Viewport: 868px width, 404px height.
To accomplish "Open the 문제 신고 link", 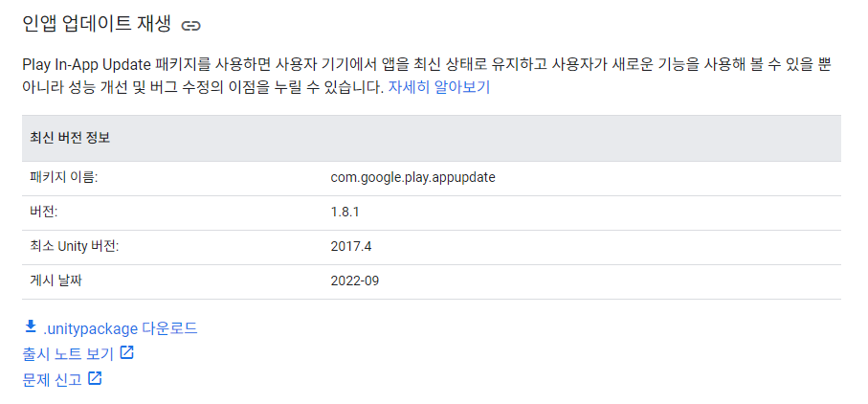I will pyautogui.click(x=52, y=380).
